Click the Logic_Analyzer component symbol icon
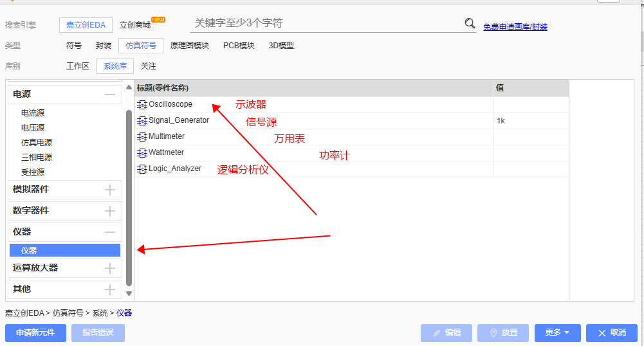Screen dimensions: 644x346 [142, 169]
